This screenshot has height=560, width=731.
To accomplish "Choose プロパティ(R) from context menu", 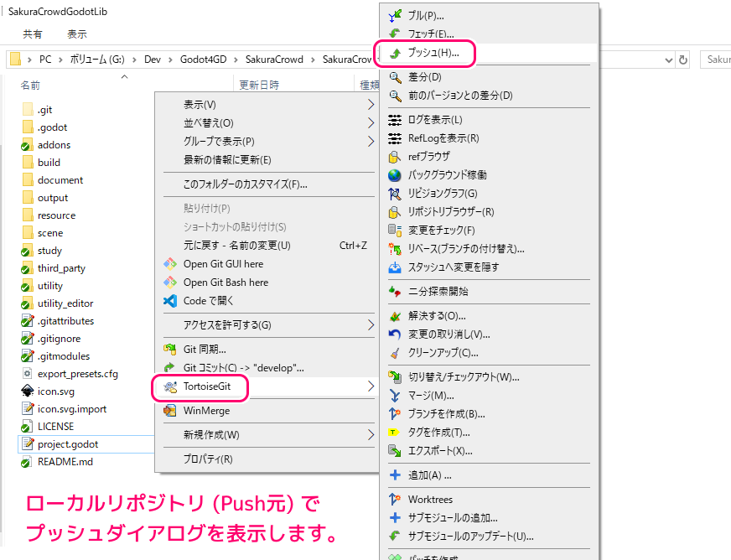I will [208, 459].
